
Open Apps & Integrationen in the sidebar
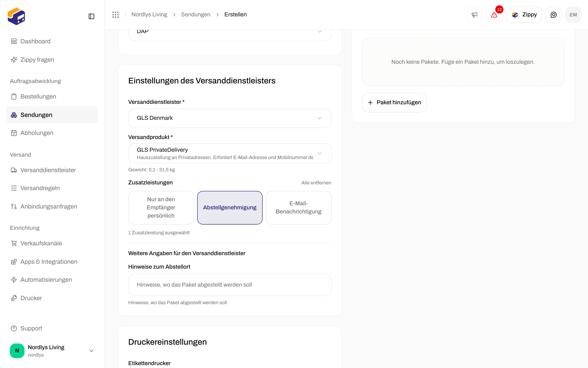52,262
